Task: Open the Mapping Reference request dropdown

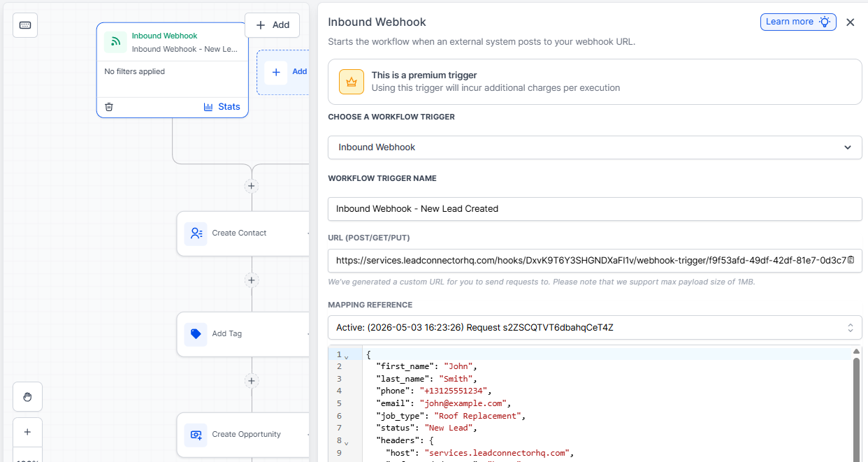Action: coord(595,328)
